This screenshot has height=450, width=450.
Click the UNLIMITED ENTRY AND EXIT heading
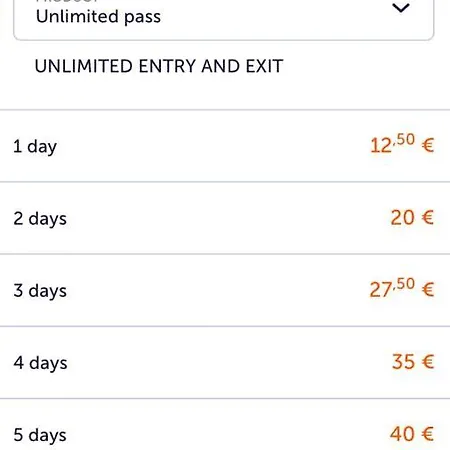159,66
